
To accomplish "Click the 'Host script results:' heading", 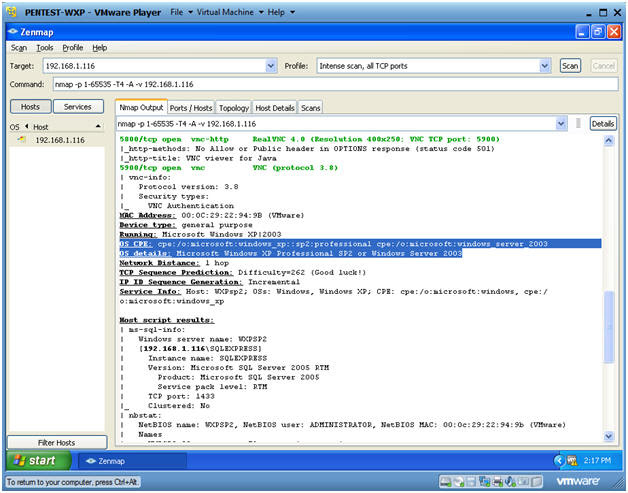I will point(167,320).
